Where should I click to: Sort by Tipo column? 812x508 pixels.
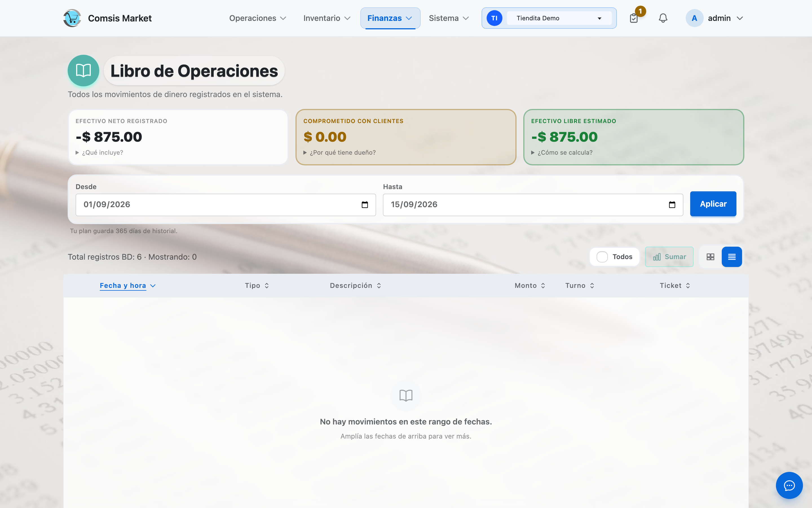coord(257,286)
